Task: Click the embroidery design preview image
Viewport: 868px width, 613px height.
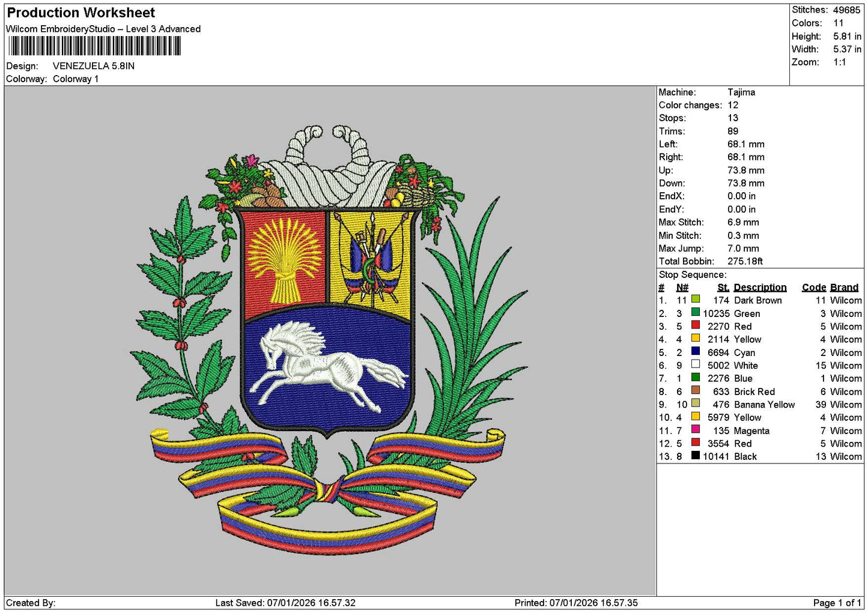Action: [330, 340]
